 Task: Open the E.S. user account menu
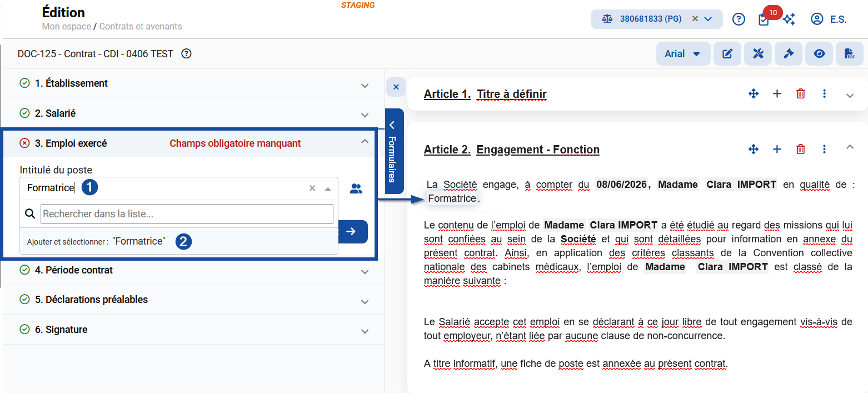click(829, 19)
